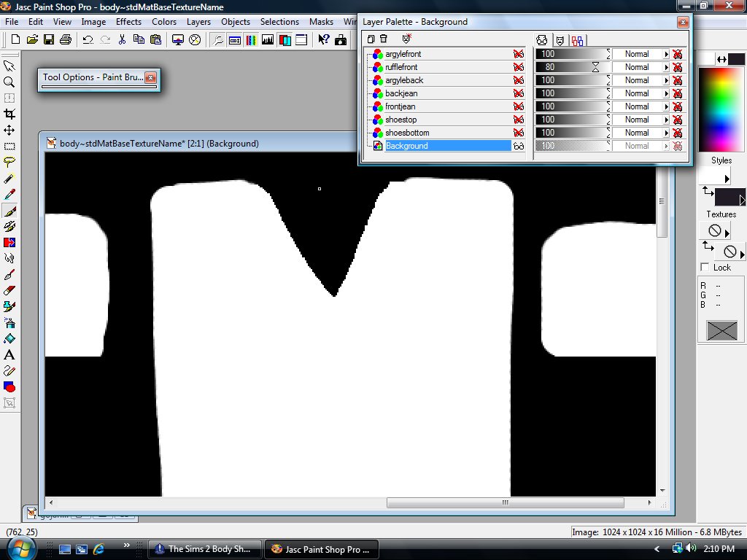Screen dimensions: 747x560
Task: Click the Save icon in the toolbar
Action: (x=49, y=39)
